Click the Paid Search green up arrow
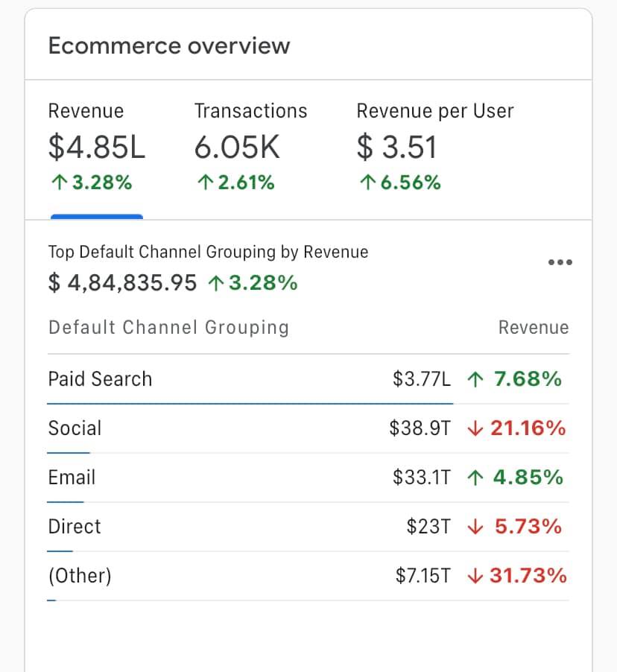The image size is (617, 672). (x=474, y=380)
